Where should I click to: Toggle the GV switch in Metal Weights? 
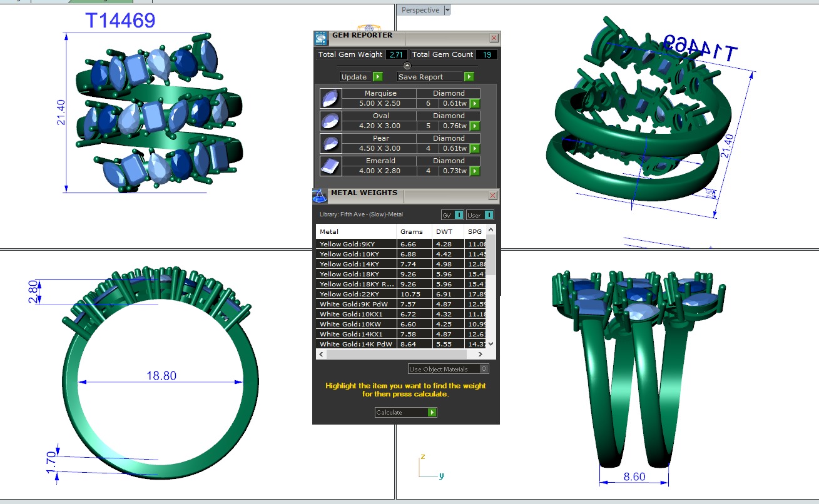[x=459, y=215]
